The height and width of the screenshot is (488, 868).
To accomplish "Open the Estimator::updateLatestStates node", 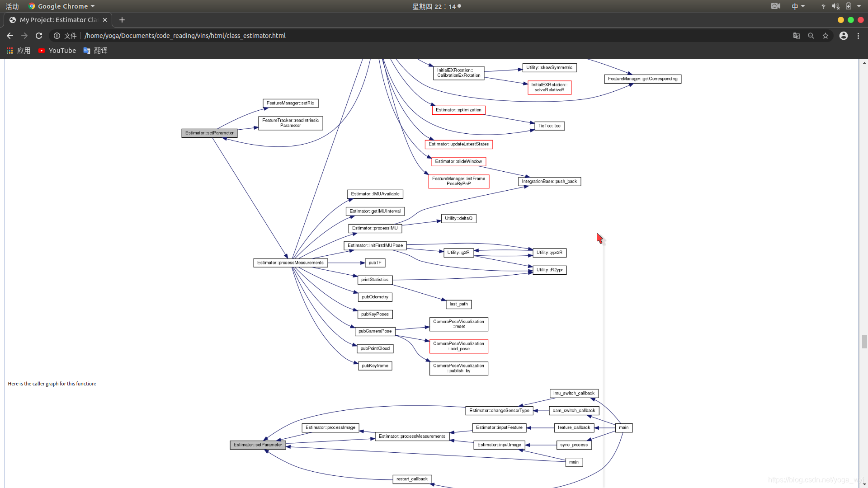I will pyautogui.click(x=458, y=145).
